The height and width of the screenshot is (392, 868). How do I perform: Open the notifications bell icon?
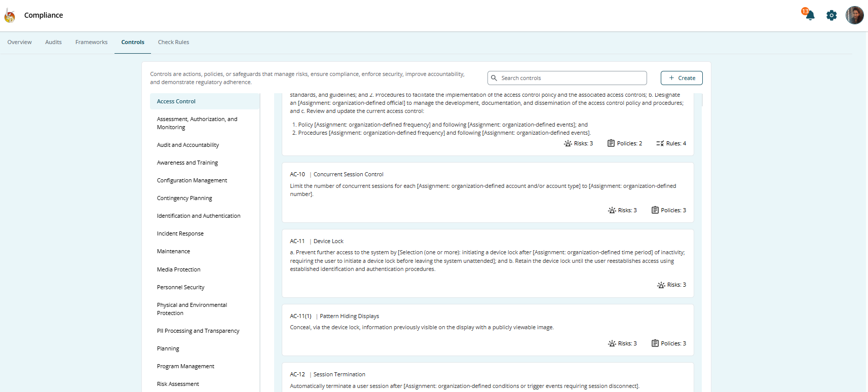(x=810, y=15)
